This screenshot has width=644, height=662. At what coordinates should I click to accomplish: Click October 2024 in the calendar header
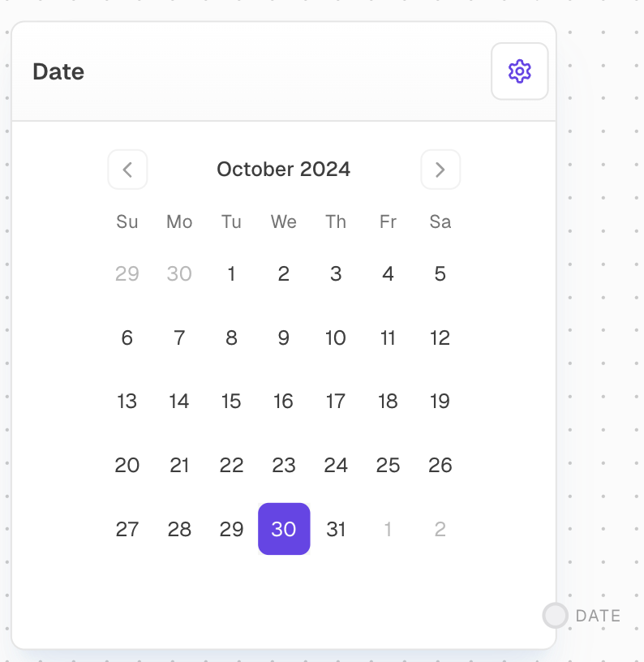click(x=283, y=170)
